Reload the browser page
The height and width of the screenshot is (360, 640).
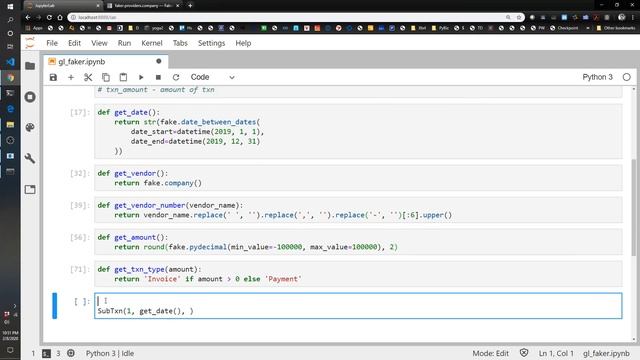[x=49, y=18]
